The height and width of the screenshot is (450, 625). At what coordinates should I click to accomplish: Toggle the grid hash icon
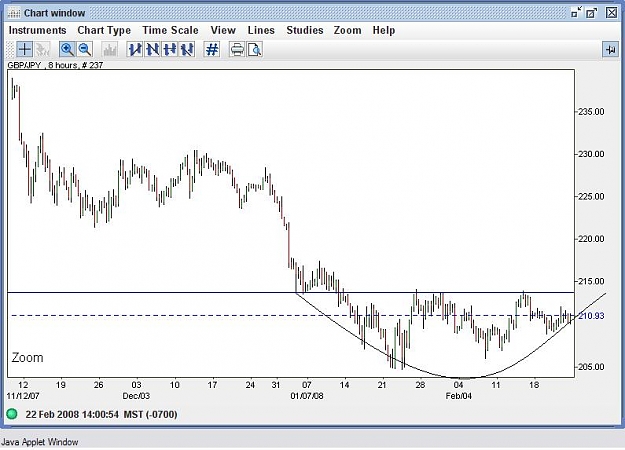pos(212,49)
